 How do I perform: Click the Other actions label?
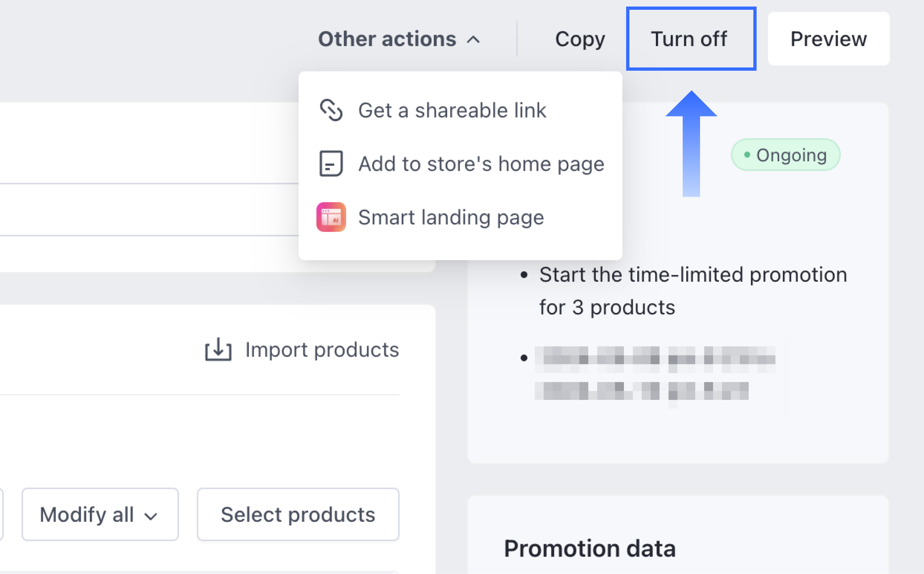pos(387,39)
